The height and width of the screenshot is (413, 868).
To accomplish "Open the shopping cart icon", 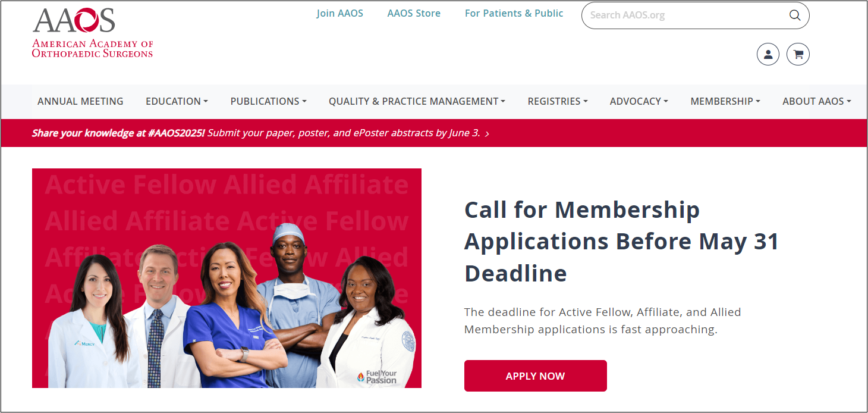I will click(797, 54).
